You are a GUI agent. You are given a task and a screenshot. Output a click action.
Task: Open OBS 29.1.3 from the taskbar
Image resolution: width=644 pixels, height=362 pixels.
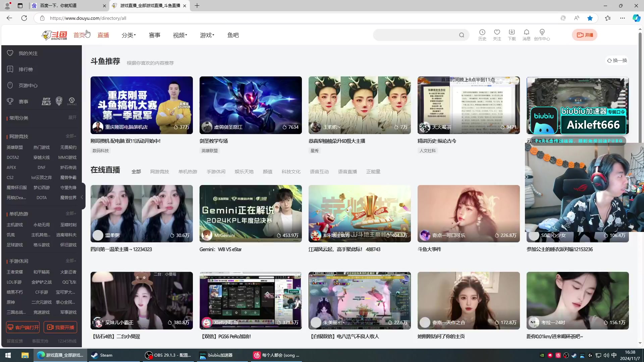click(x=168, y=355)
